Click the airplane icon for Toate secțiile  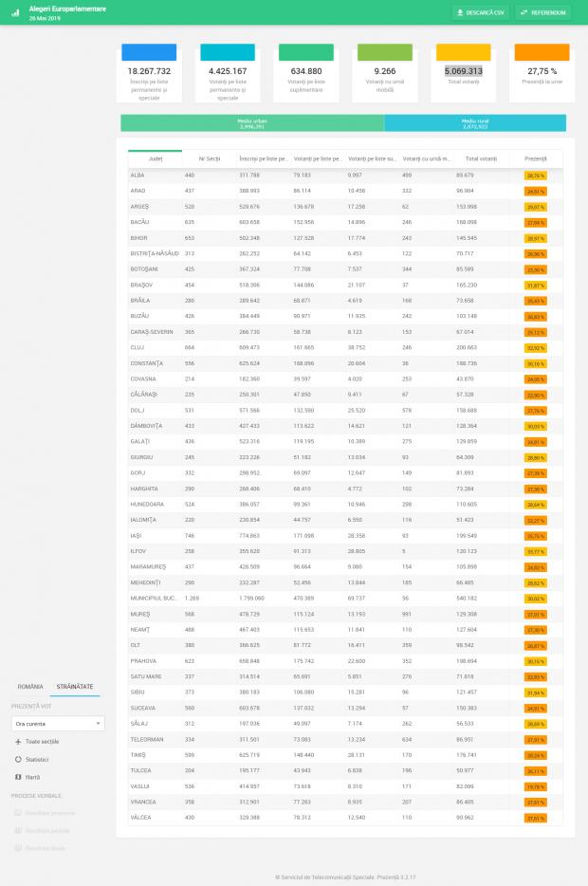pos(18,742)
